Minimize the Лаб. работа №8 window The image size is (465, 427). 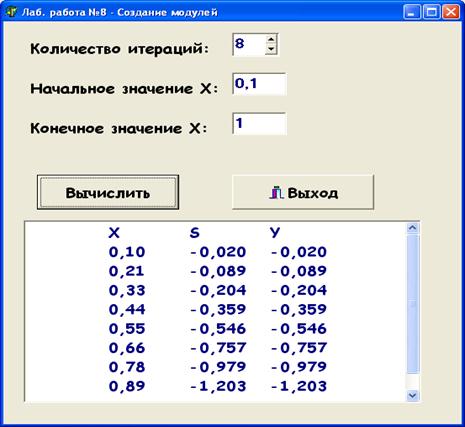(412, 12)
